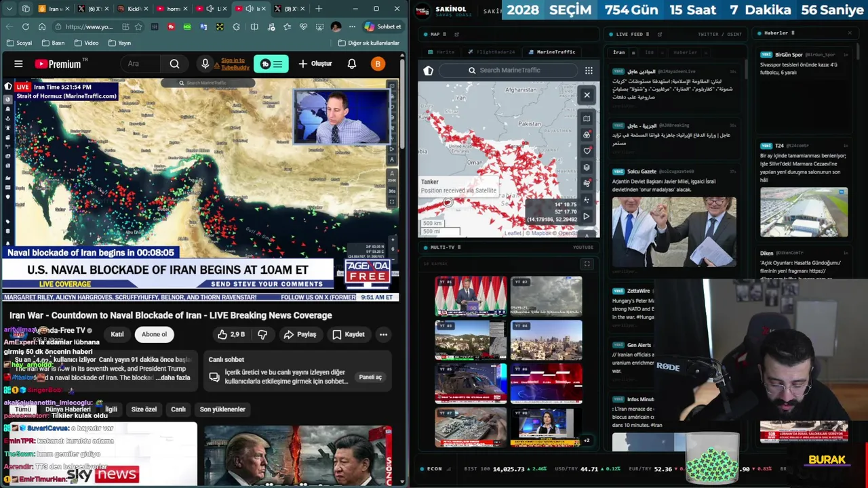868x488 pixels.
Task: Open MarineTraffic favorites heart icon
Action: point(587,151)
